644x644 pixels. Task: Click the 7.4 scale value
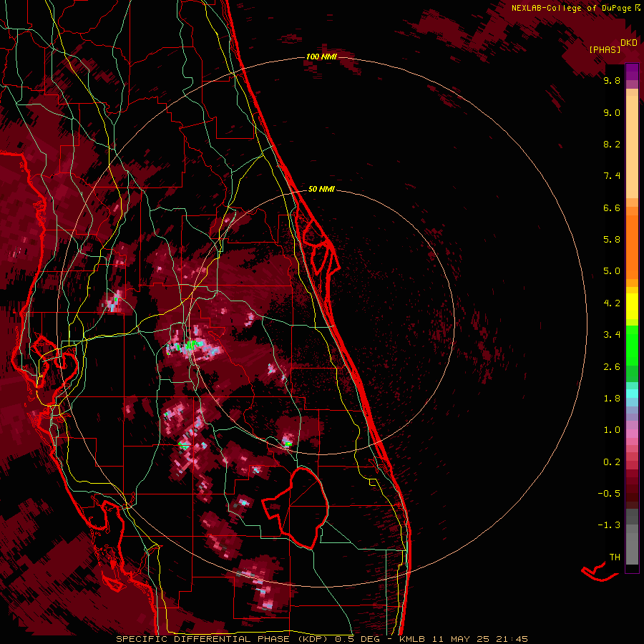[x=612, y=176]
